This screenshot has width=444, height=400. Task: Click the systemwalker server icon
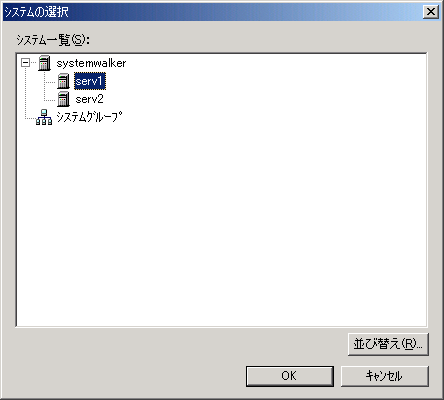coord(44,63)
